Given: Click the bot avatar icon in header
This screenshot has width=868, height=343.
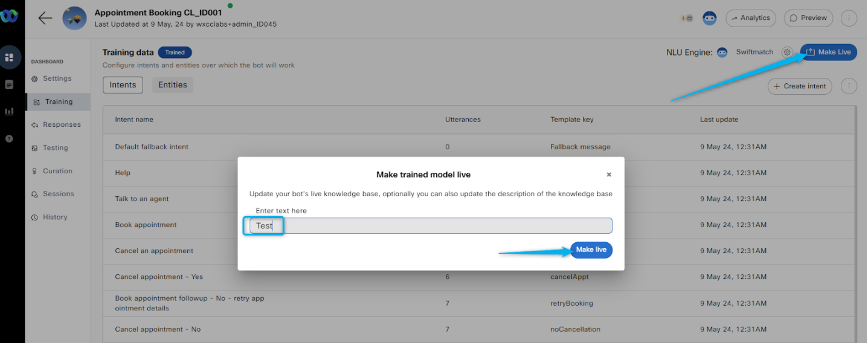Looking at the screenshot, I should coord(709,18).
